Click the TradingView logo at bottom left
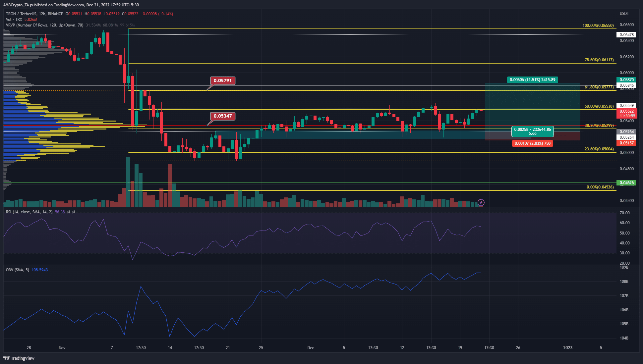Image resolution: width=643 pixels, height=364 pixels. click(19, 358)
